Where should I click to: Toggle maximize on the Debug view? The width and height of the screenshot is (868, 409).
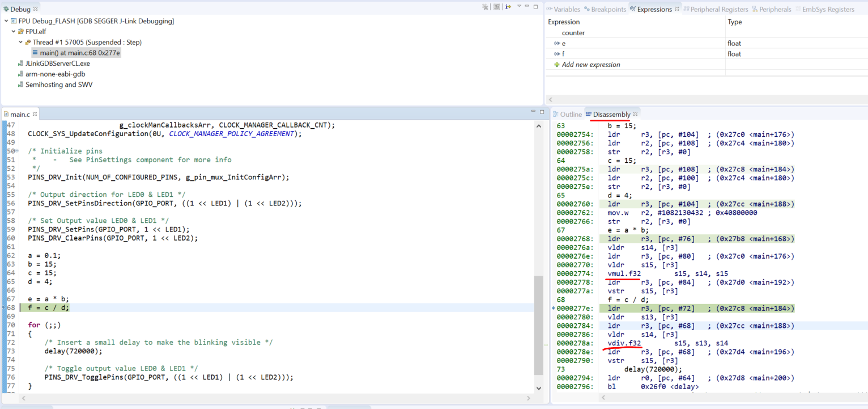[x=535, y=6]
